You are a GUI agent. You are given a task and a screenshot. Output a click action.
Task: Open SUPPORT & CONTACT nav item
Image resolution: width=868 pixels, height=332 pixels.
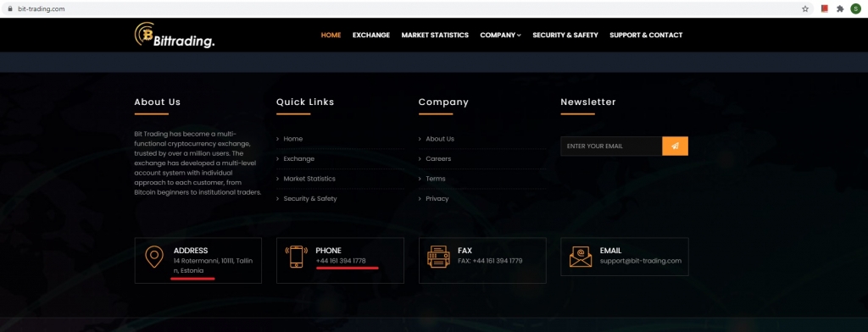coord(646,35)
